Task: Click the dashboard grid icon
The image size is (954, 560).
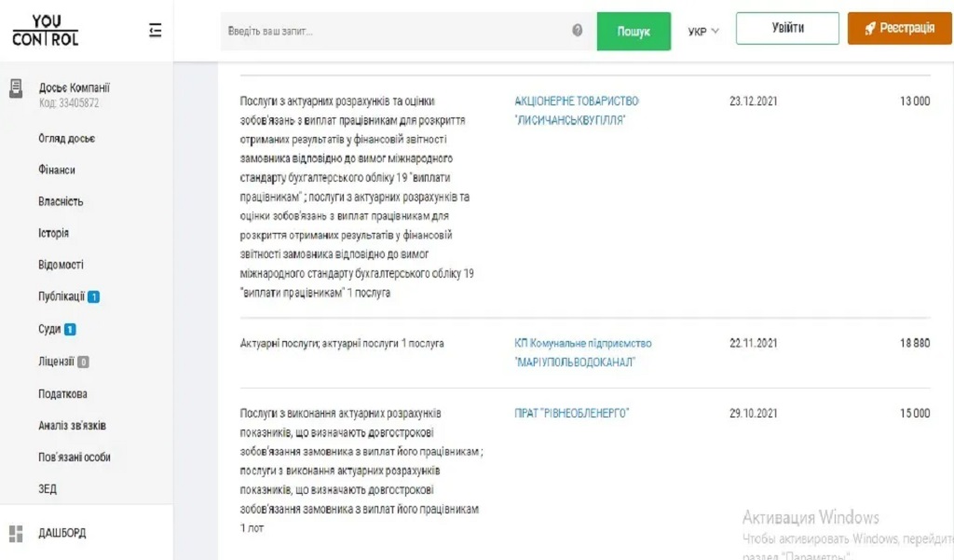Action: 16,533
